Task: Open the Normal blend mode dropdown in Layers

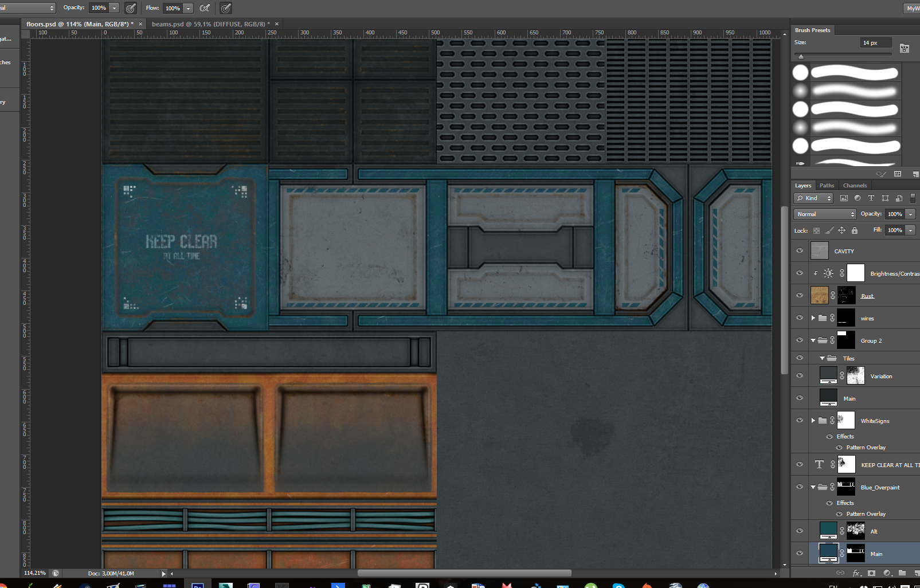Action: coord(825,214)
